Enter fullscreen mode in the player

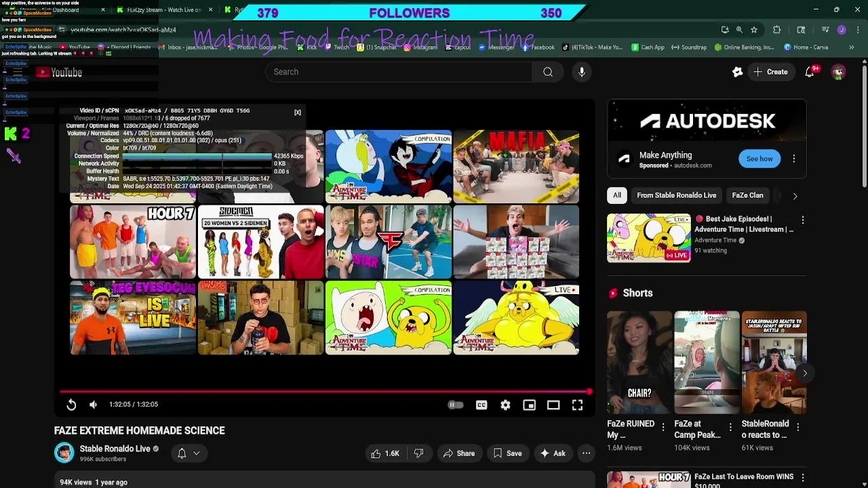(x=577, y=405)
